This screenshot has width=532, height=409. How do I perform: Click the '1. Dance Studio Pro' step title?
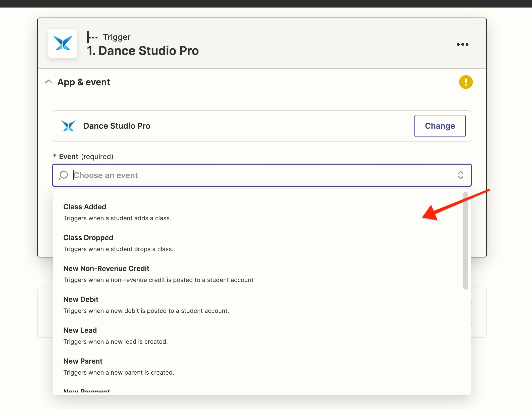[x=143, y=51]
